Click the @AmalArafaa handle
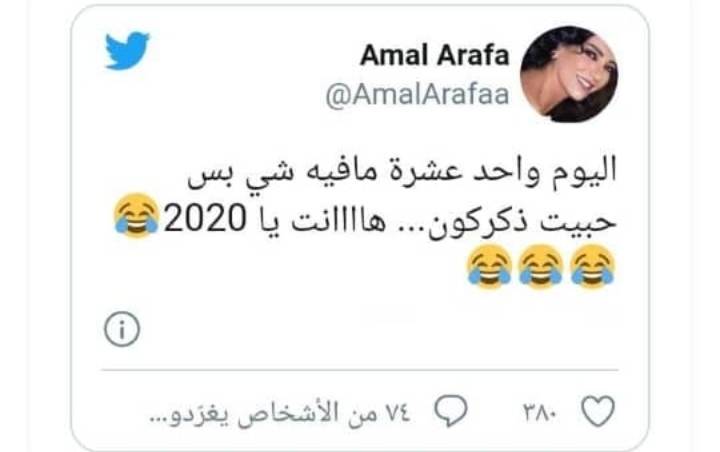This screenshot has height=452, width=720. (417, 95)
